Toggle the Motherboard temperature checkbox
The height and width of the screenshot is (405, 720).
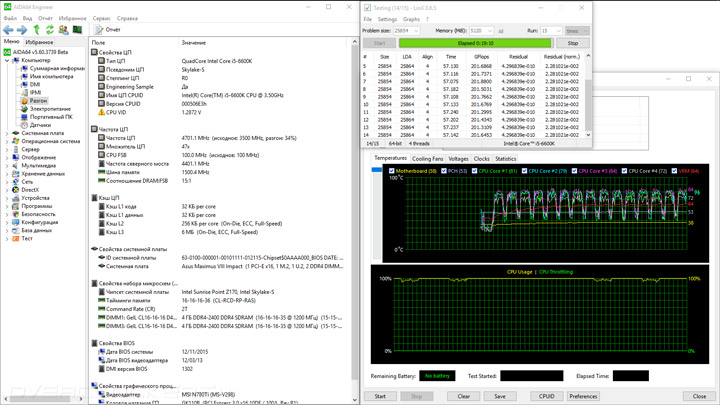(x=391, y=171)
